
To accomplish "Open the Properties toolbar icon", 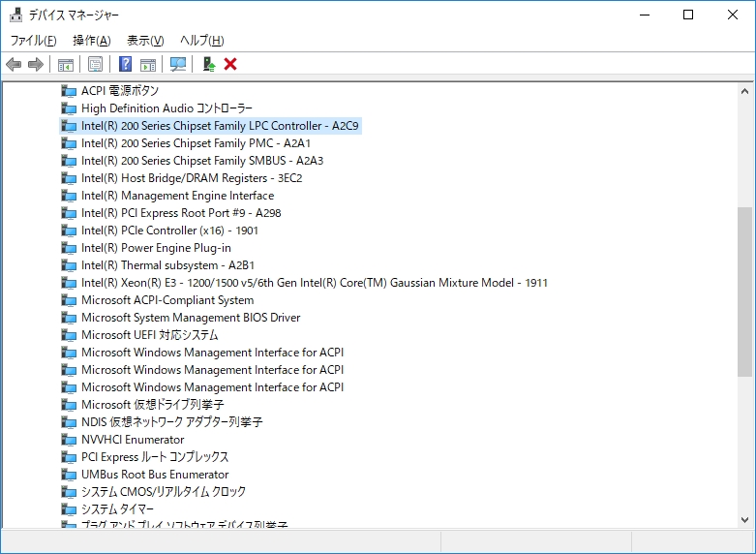I will click(x=96, y=64).
